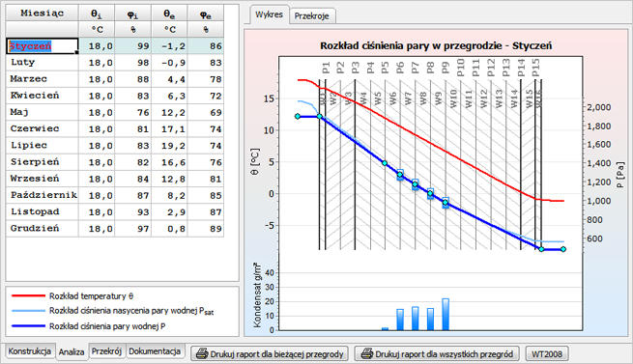The width and height of the screenshot is (633, 364).
Task: Click the WT2008 button
Action: [547, 354]
